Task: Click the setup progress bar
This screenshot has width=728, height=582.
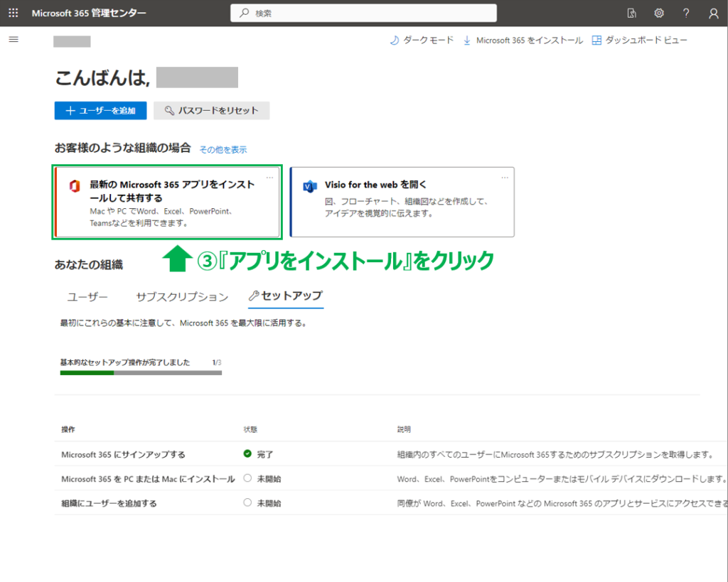Action: point(141,372)
